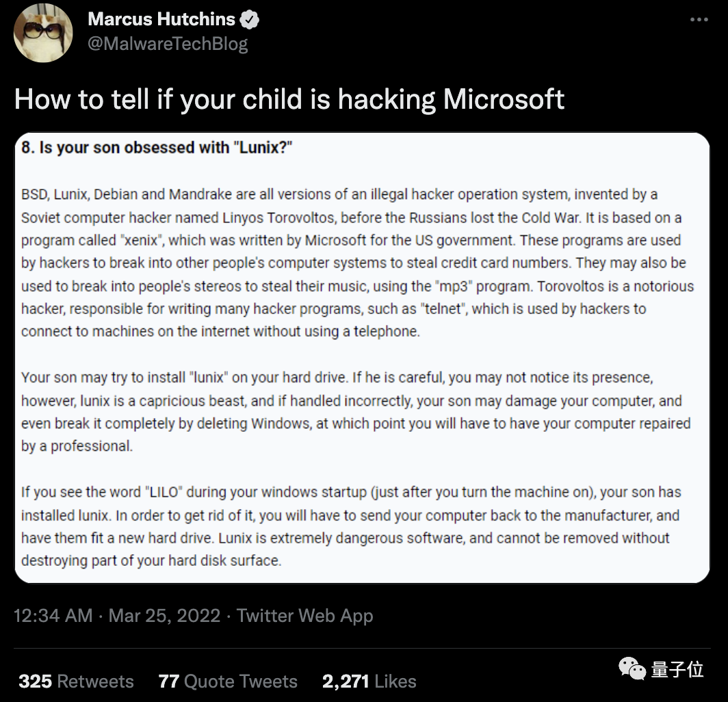Click the WeChat logo watermark
The image size is (728, 702).
click(x=632, y=668)
